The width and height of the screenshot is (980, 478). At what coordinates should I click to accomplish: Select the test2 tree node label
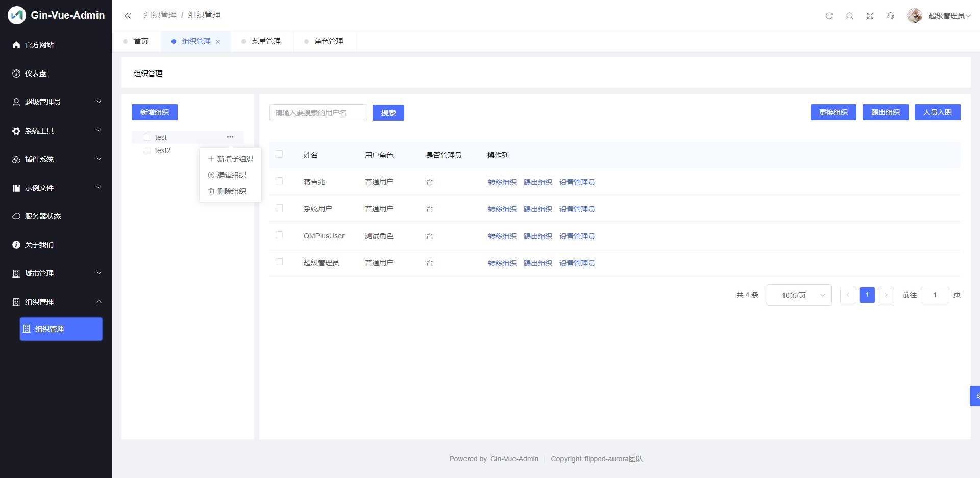[x=163, y=150]
